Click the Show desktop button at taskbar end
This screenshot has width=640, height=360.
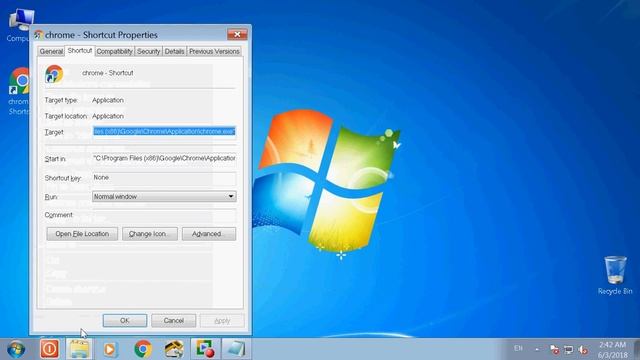(x=637, y=349)
